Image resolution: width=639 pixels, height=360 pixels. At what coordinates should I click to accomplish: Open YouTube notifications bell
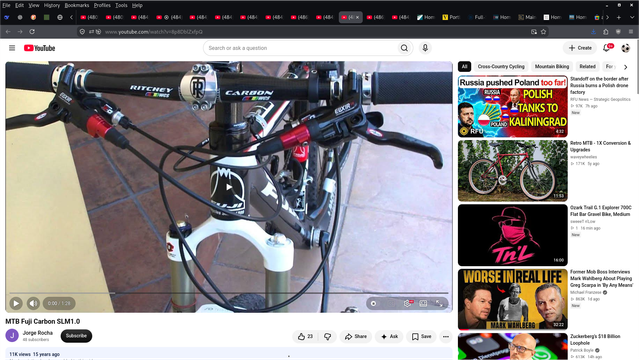[607, 48]
